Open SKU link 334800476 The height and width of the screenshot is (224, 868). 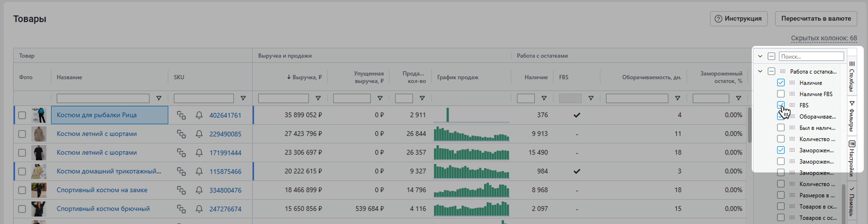225,190
